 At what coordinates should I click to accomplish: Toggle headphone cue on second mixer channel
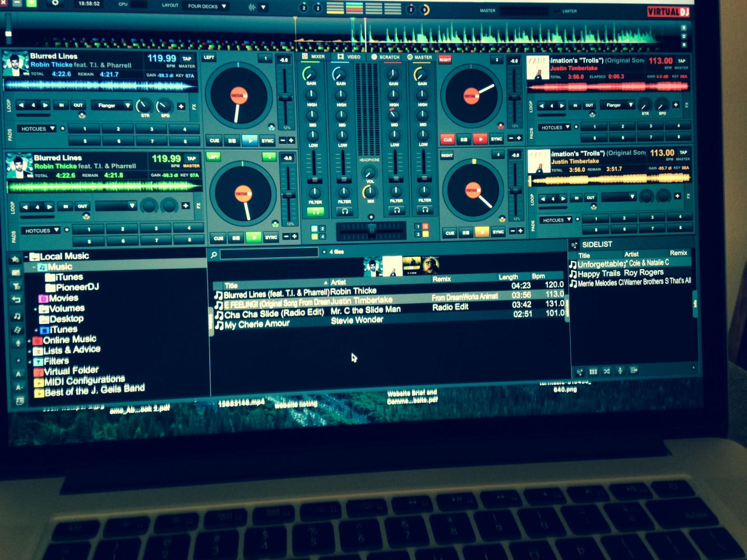344,211
